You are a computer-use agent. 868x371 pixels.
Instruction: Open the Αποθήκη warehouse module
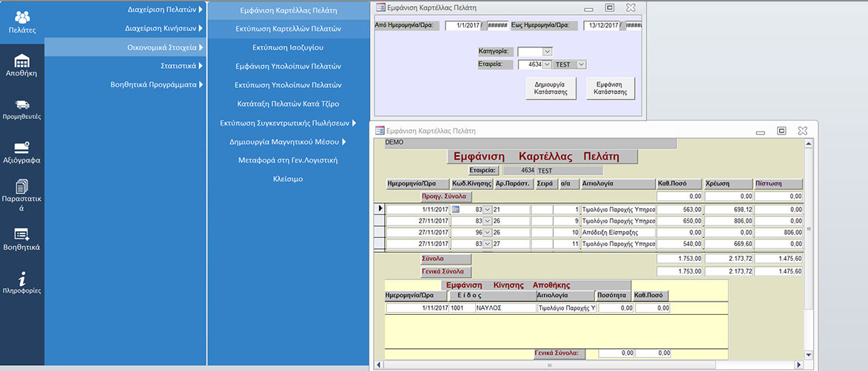click(21, 65)
